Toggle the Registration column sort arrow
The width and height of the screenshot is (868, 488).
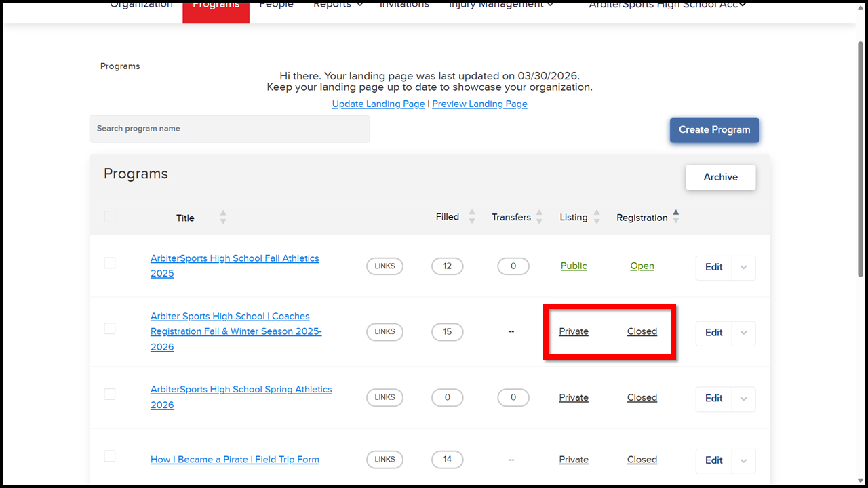[x=675, y=217]
